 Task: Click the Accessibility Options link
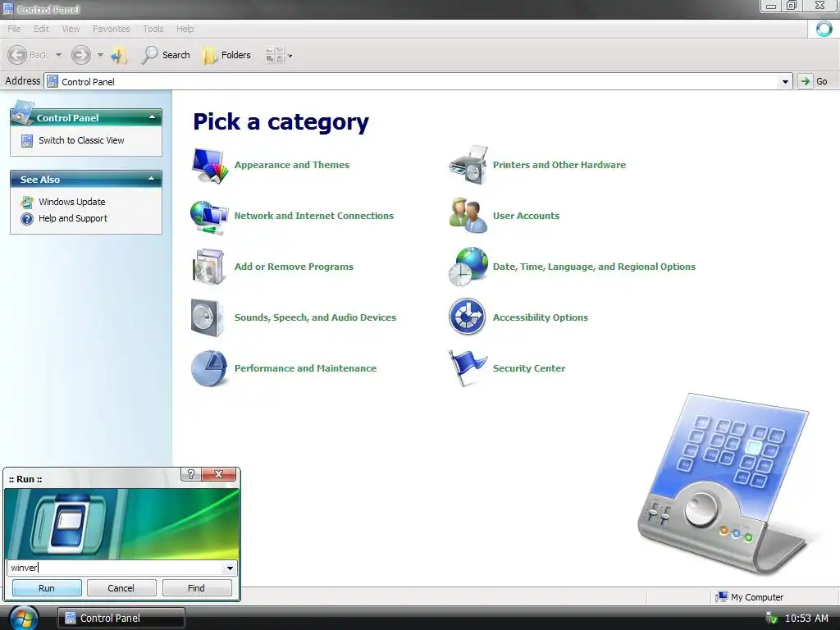[541, 317]
